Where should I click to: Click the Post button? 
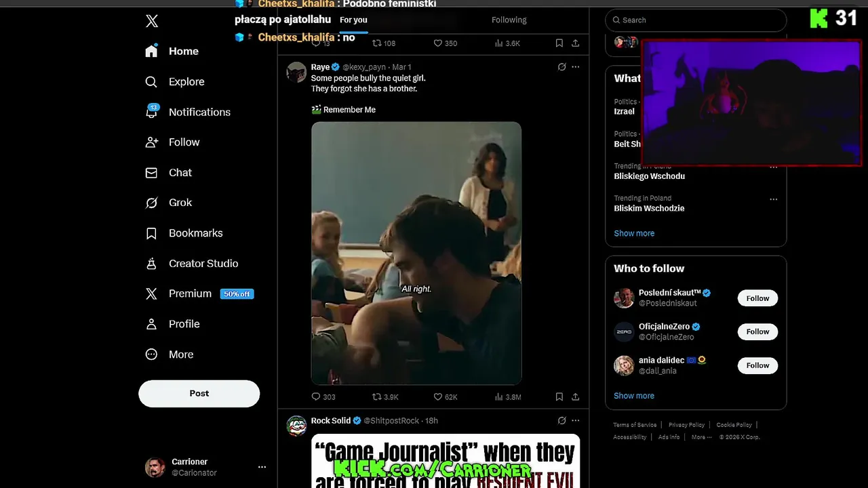point(199,394)
